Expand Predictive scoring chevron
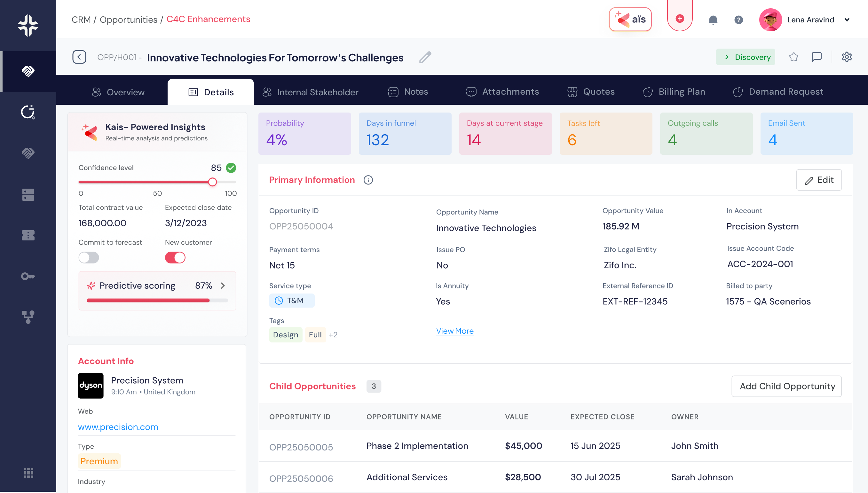 pyautogui.click(x=223, y=286)
